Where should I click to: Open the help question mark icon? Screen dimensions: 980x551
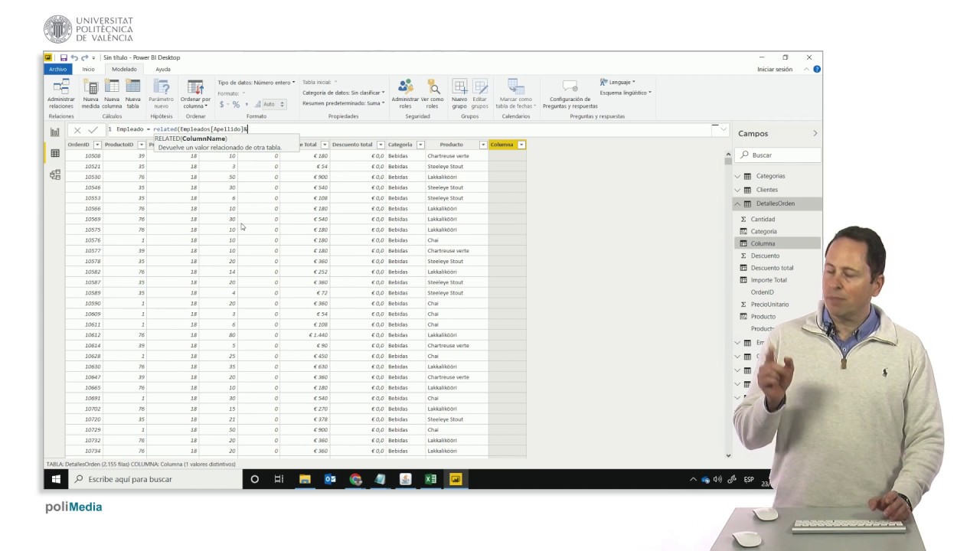click(817, 69)
